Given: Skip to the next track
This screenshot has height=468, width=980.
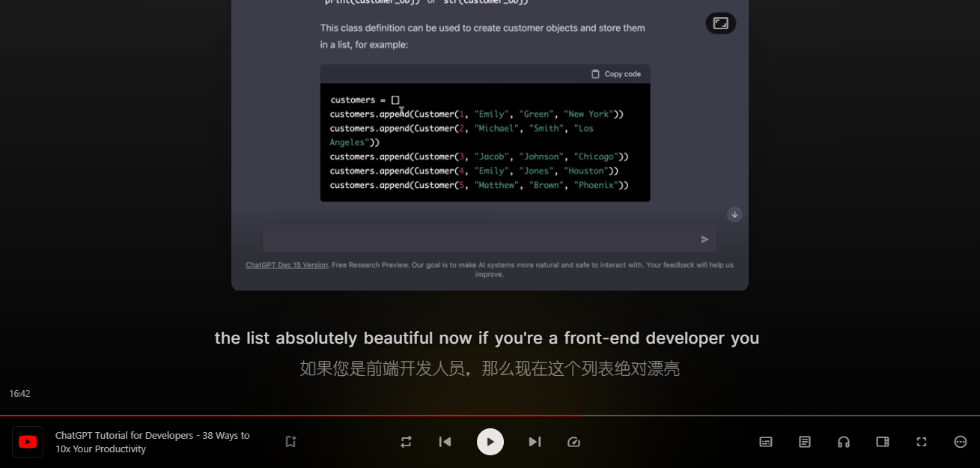Looking at the screenshot, I should click(x=535, y=442).
